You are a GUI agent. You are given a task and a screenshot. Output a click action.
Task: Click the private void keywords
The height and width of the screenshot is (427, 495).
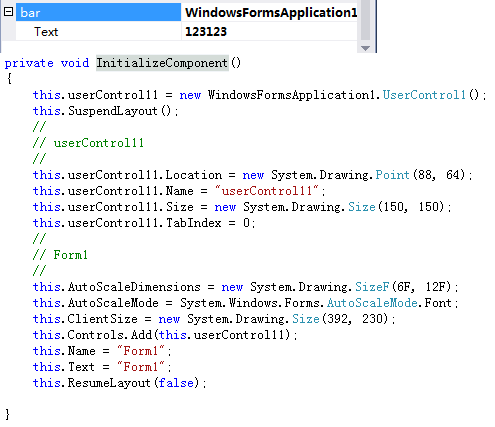tap(47, 63)
